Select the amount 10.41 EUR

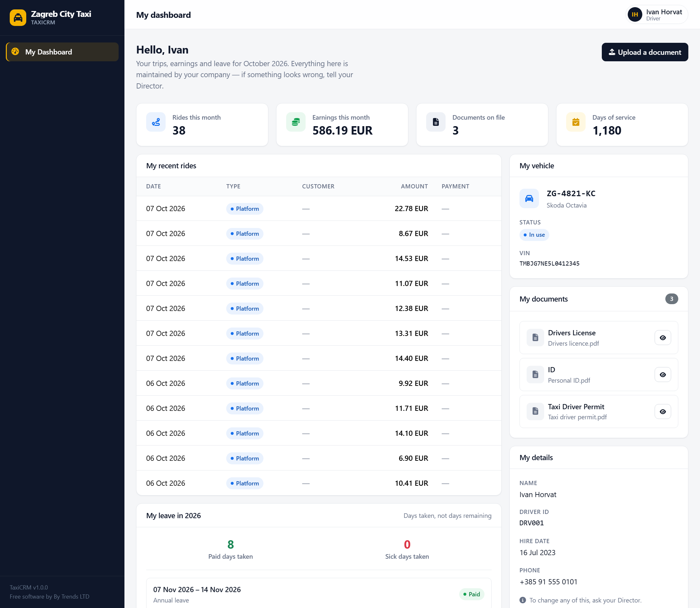[411, 483]
